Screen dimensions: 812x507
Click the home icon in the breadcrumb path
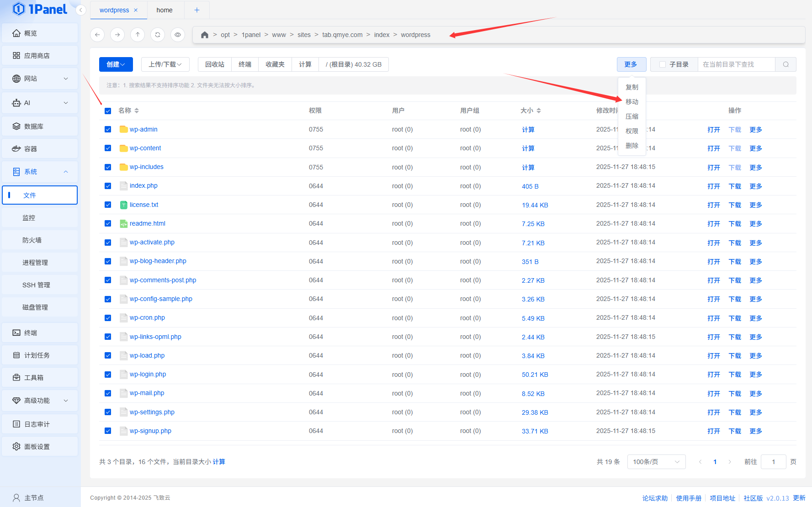coord(205,35)
